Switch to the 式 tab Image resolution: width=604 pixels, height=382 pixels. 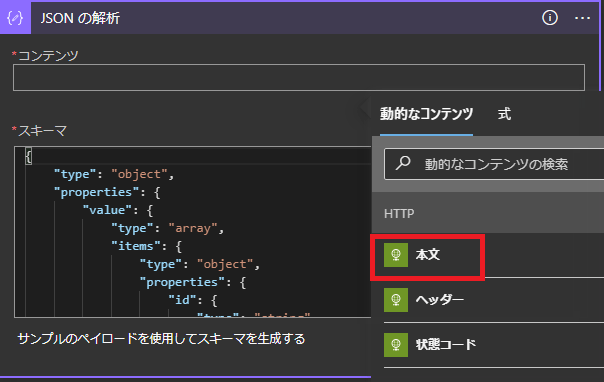504,114
